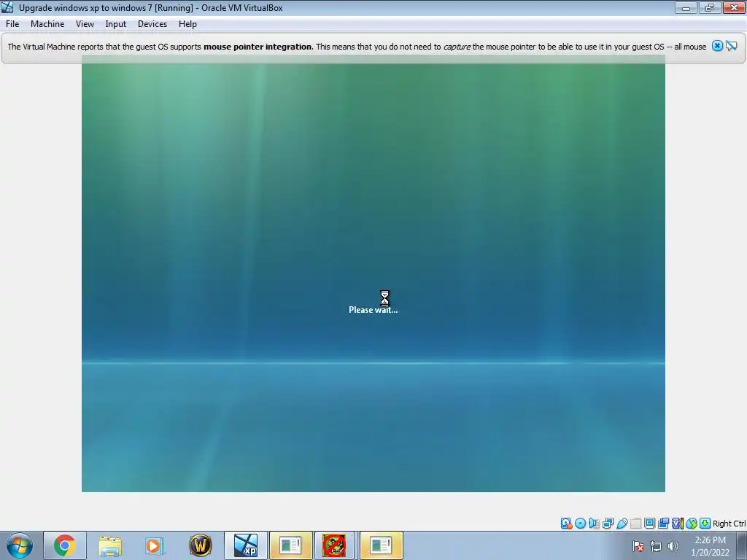The height and width of the screenshot is (560, 747).
Task: Open the 2:26 PM clock and date
Action: (x=710, y=546)
